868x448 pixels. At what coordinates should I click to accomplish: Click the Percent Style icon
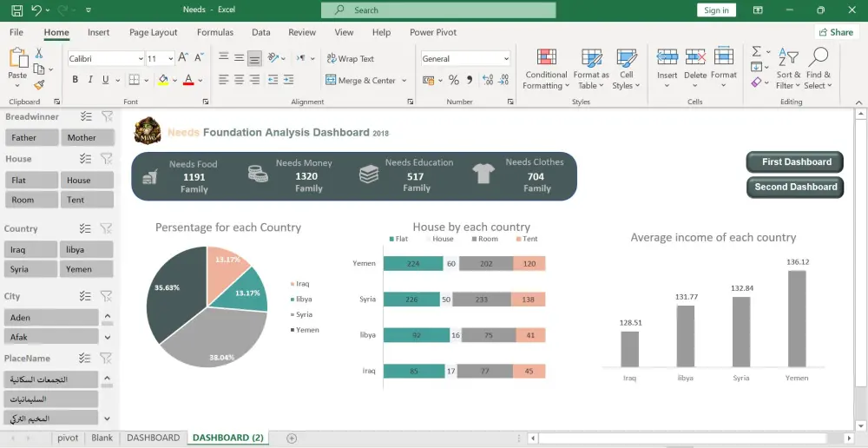pos(453,80)
